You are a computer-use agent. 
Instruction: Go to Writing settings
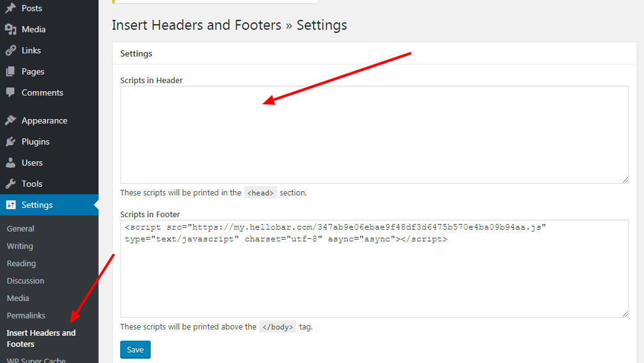[x=19, y=246]
